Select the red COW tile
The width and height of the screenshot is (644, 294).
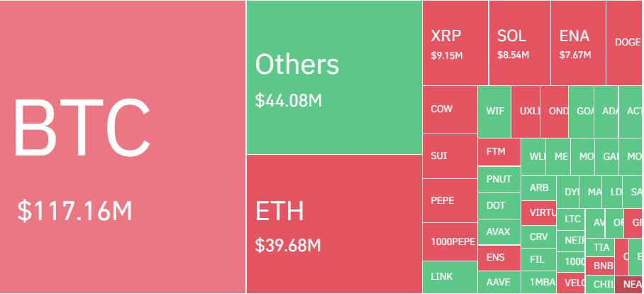click(x=449, y=110)
